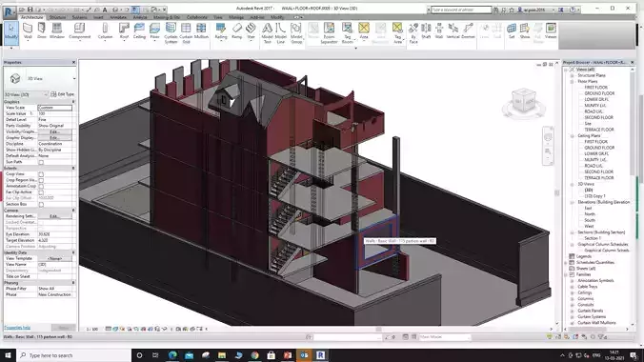
Task: Select the Shaft opening tool
Action: [426, 30]
